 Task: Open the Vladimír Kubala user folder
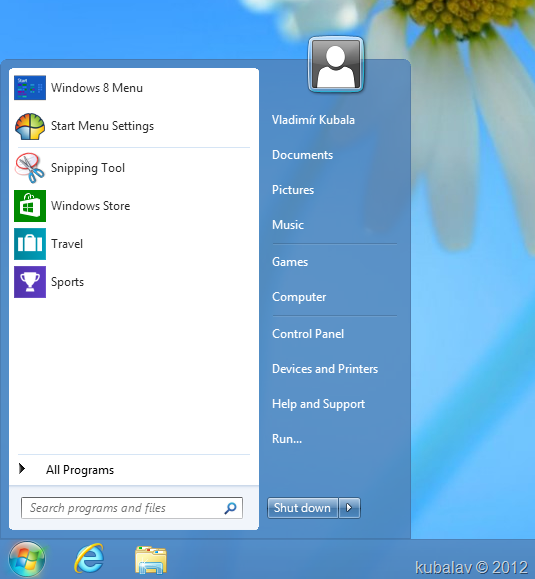click(313, 120)
